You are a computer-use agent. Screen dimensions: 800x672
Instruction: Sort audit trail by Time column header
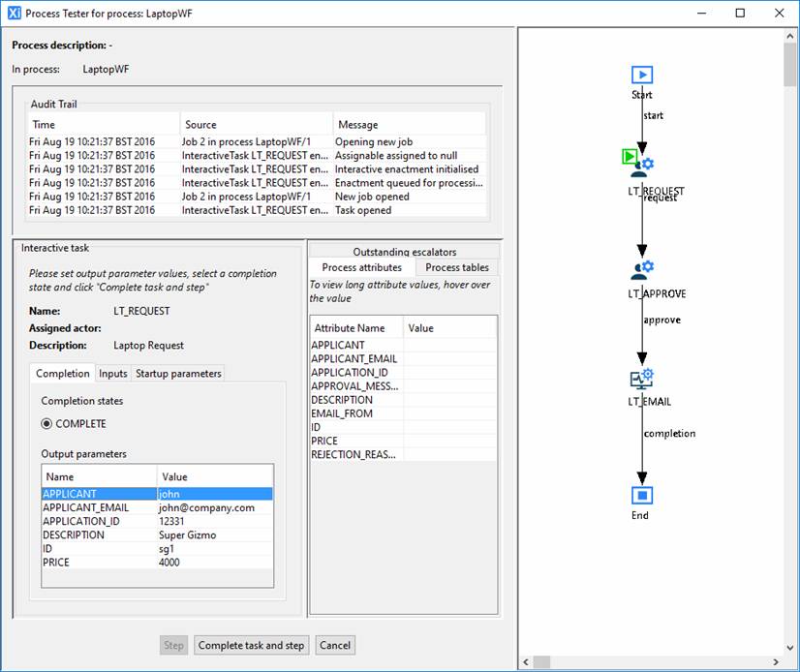tap(102, 125)
